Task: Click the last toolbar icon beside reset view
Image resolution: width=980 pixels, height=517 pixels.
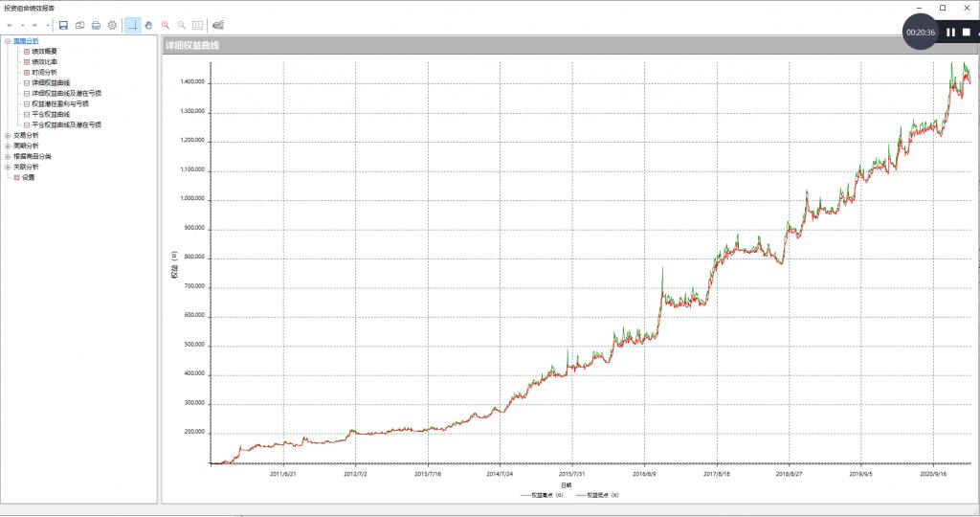Action: 218,25
